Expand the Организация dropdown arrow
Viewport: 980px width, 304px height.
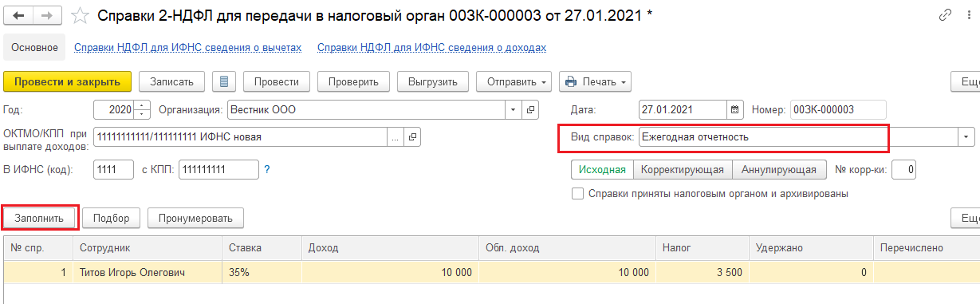[514, 109]
